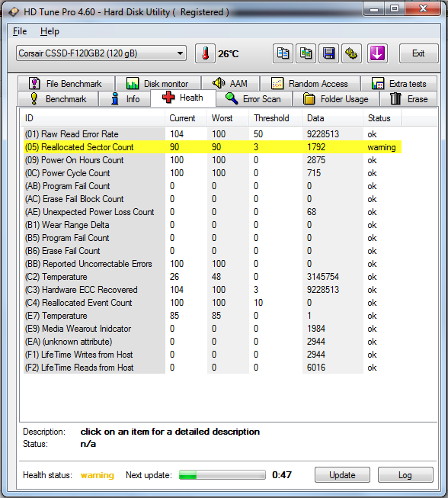Select (E7) Temperature row
The image size is (448, 498).
[213, 316]
